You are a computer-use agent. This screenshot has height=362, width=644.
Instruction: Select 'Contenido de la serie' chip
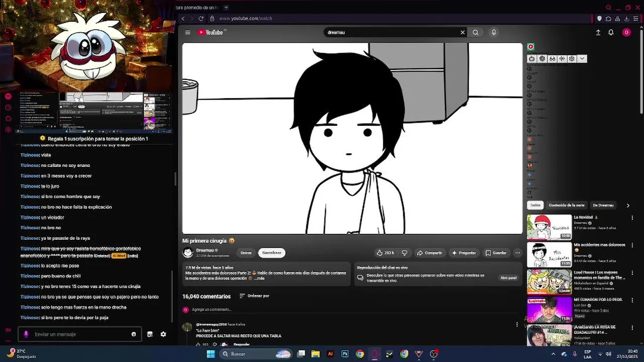[x=567, y=205]
